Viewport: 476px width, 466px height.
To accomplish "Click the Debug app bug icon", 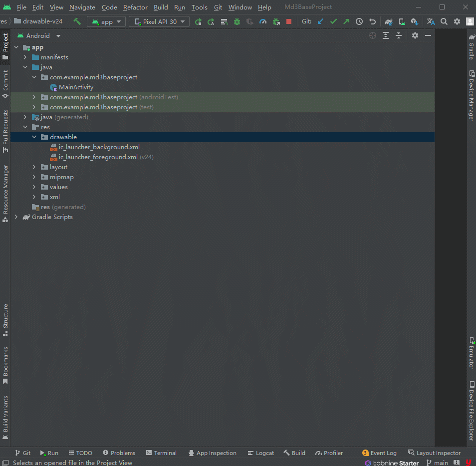I will (237, 21).
